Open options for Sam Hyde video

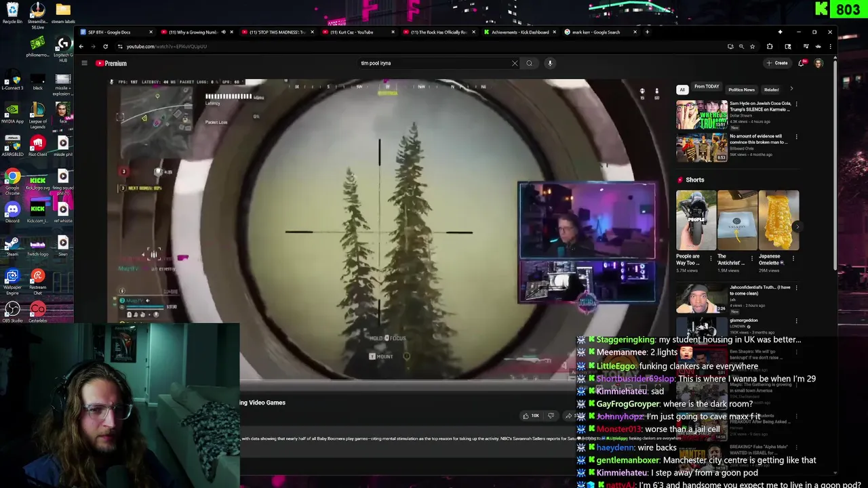point(796,104)
